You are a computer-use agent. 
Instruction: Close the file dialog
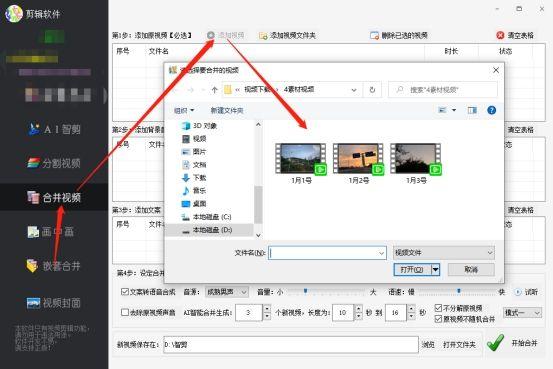[x=496, y=70]
